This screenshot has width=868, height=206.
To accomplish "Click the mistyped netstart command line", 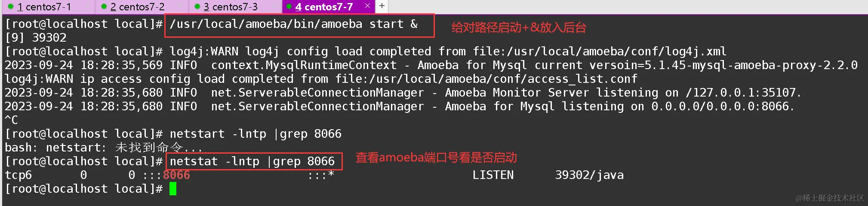I will click(x=255, y=134).
